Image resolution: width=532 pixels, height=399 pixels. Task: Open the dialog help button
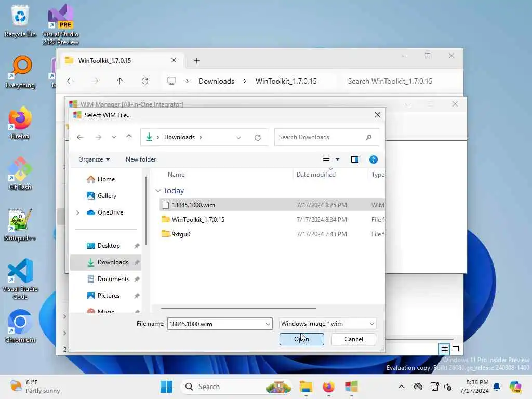point(373,159)
